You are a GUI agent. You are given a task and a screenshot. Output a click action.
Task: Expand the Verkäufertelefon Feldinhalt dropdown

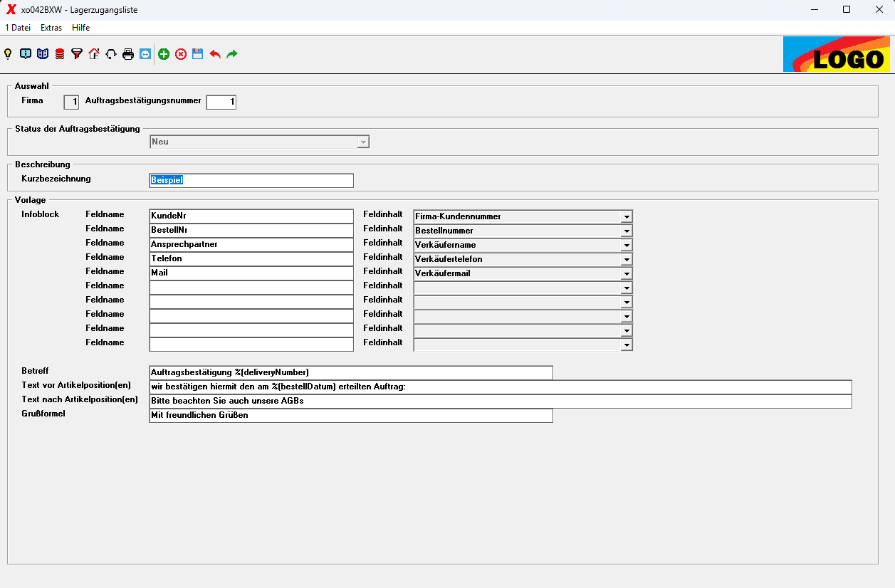click(x=627, y=259)
